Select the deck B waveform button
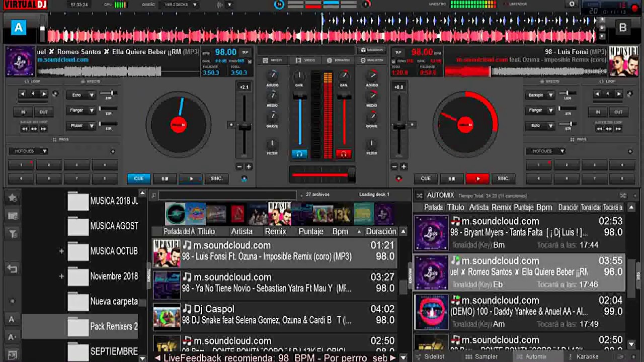The height and width of the screenshot is (362, 644). coord(623,28)
